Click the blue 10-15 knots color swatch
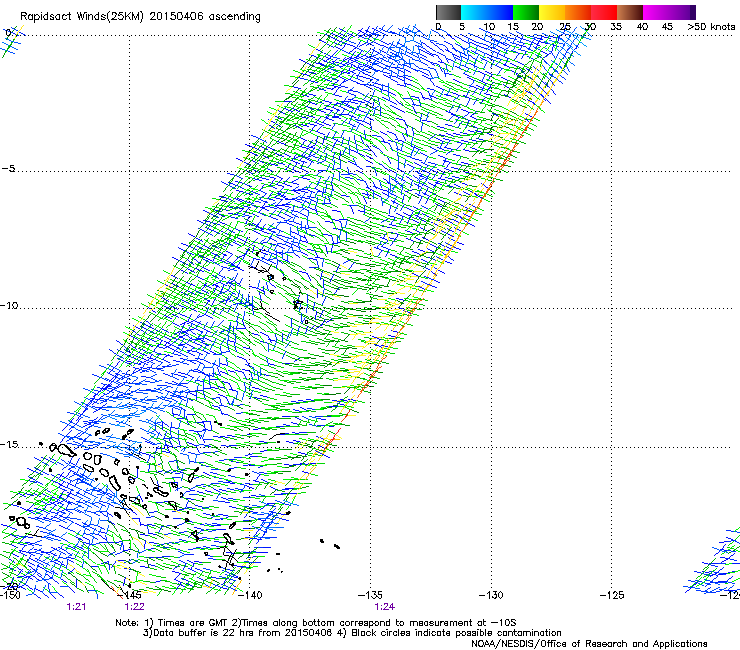Viewport: 740px width, 650px height. coord(500,12)
